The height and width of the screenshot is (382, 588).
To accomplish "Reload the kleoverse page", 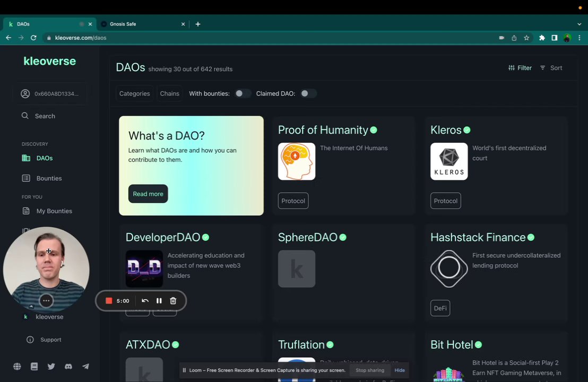I will pos(33,38).
